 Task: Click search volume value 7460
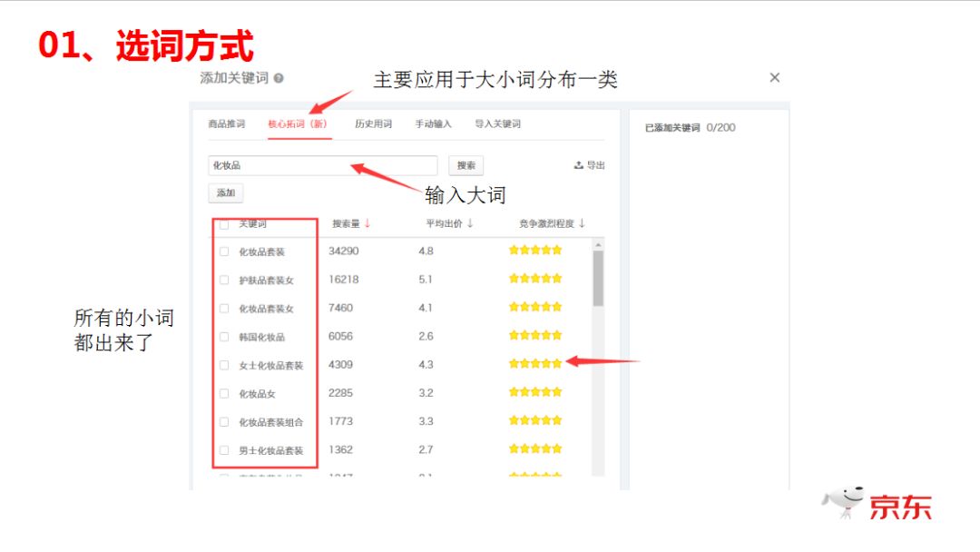point(340,308)
